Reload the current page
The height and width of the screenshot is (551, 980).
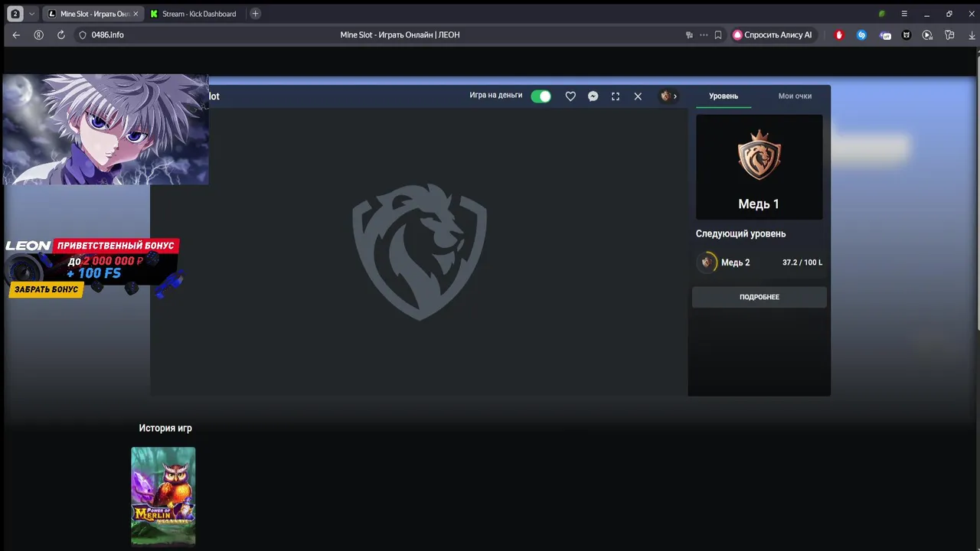[x=61, y=35]
